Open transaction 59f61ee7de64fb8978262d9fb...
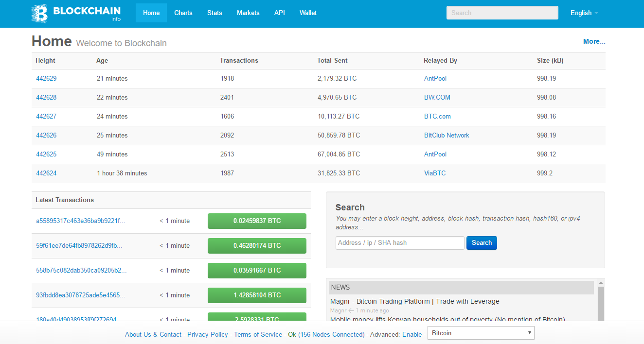The height and width of the screenshot is (344, 644). [79, 245]
